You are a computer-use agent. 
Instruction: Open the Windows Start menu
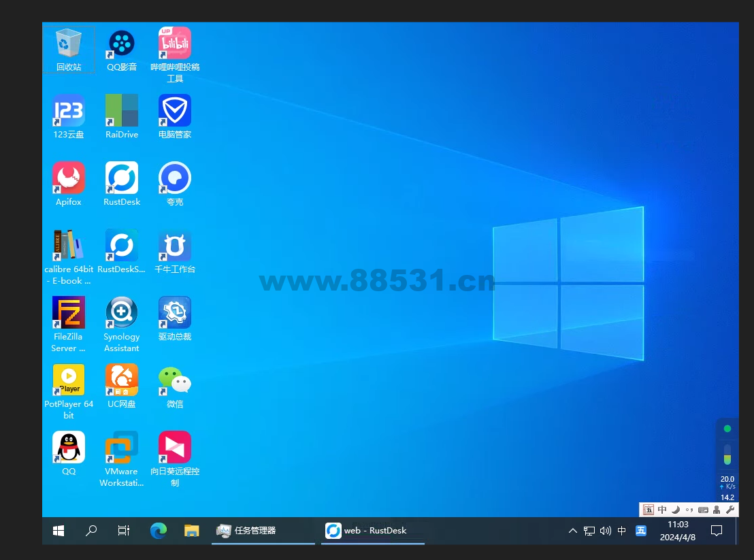point(59,531)
